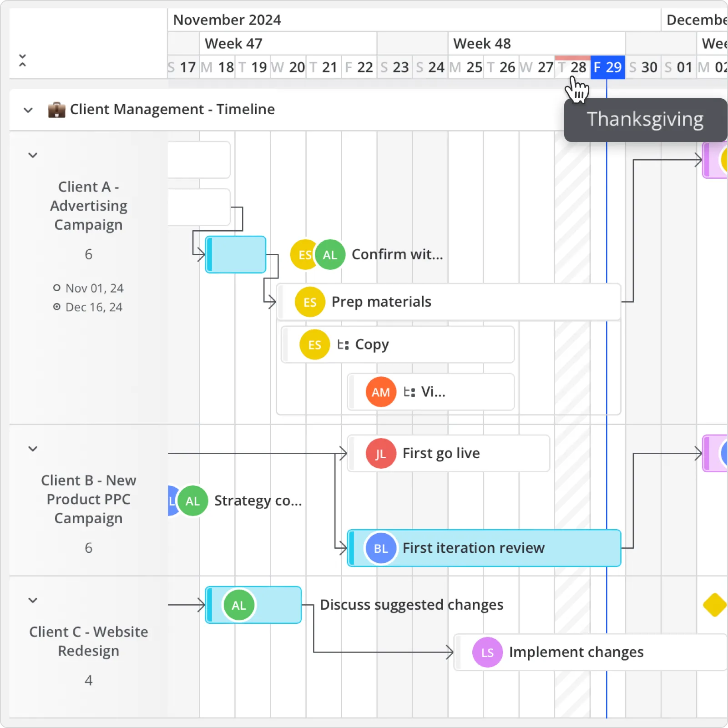Click the AL avatar on Strategy task
The height and width of the screenshot is (728, 728).
(192, 500)
